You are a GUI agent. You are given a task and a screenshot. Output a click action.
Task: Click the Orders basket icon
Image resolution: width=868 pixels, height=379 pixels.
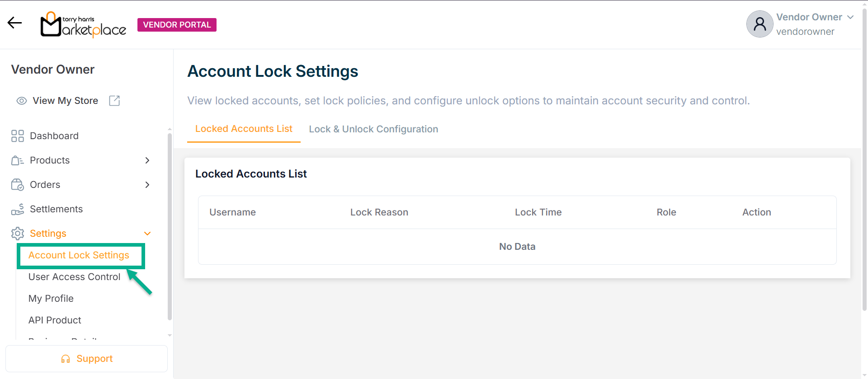(18, 185)
